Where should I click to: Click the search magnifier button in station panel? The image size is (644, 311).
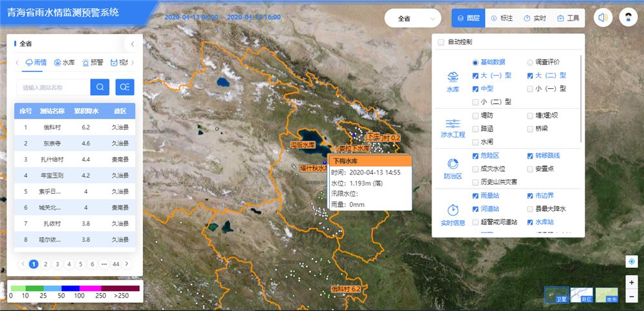(100, 87)
